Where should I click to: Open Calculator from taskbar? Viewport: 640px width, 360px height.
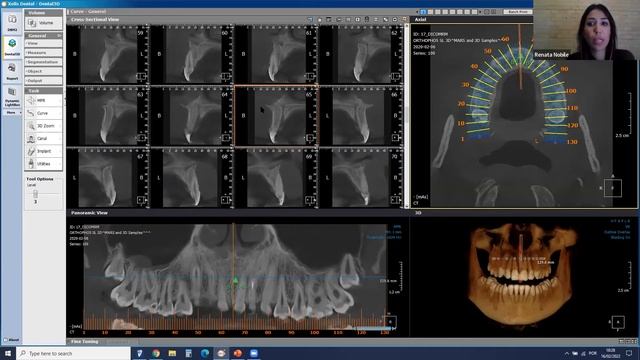[x=189, y=353]
